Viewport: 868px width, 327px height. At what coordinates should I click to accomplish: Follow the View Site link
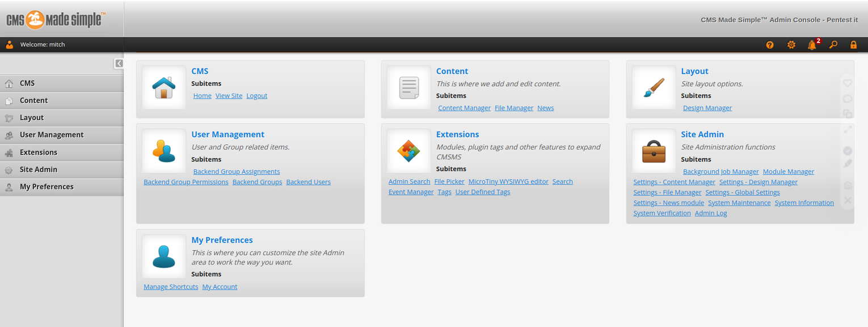click(x=229, y=96)
